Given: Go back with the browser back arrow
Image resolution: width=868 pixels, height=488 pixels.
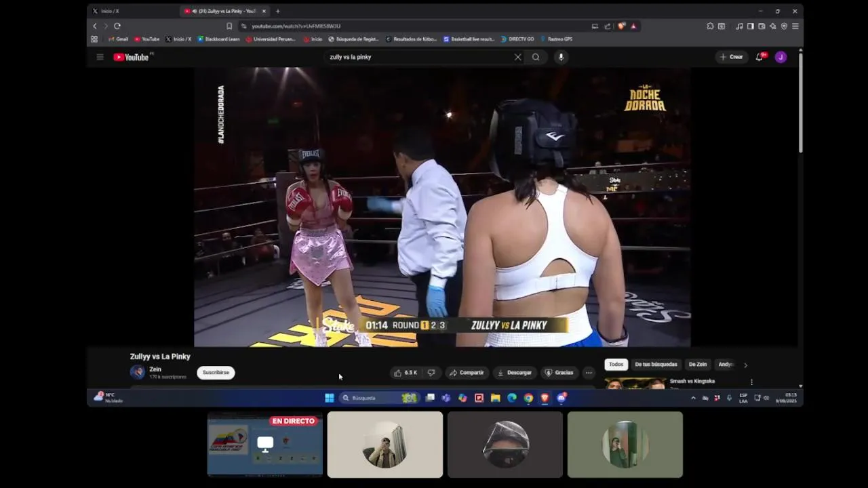Looking at the screenshot, I should 95,26.
